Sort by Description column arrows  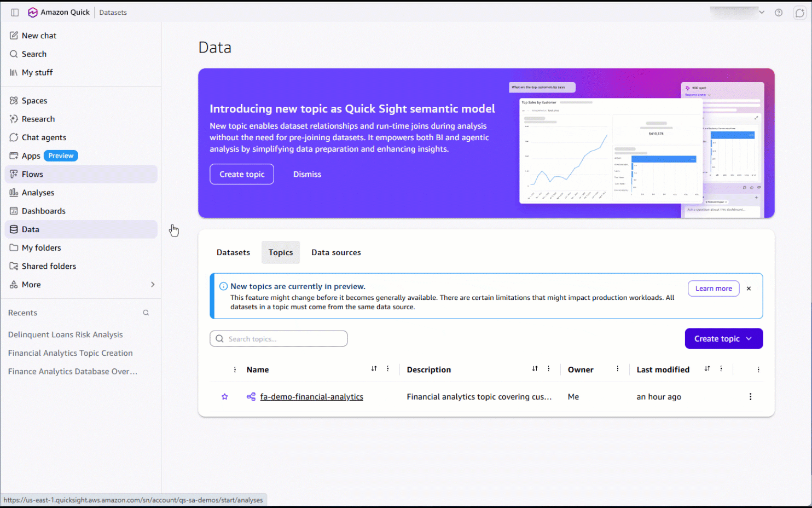[x=535, y=369]
